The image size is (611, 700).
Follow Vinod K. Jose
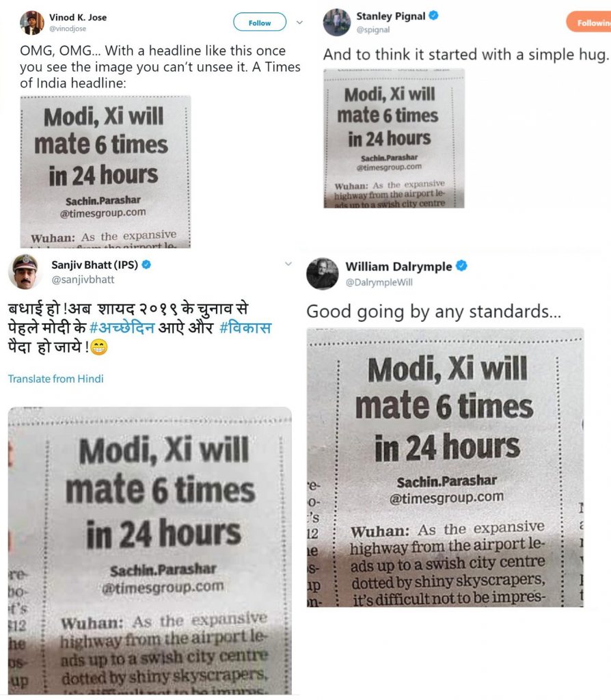point(260,23)
